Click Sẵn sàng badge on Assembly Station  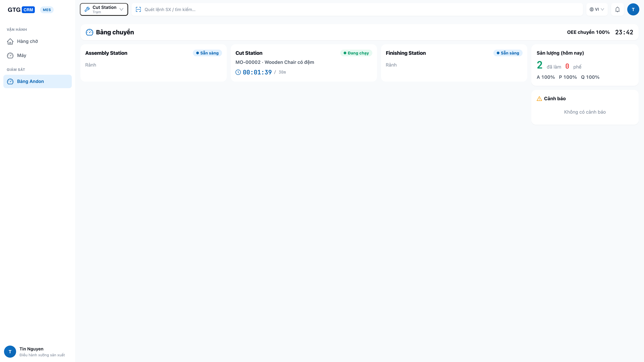pos(207,53)
